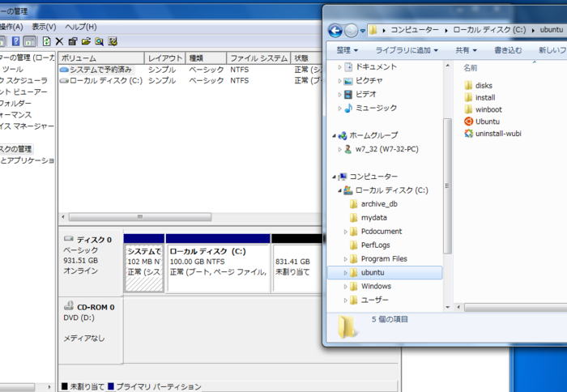This screenshot has width=567, height=392.
Task: Click the open folder toolbar icon
Action: [x=86, y=41]
